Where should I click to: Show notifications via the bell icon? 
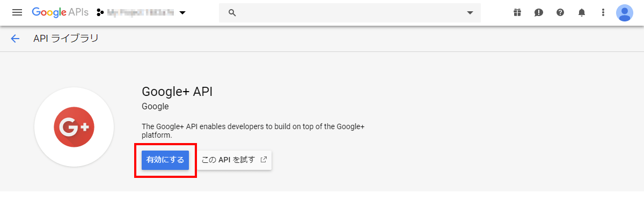(582, 12)
